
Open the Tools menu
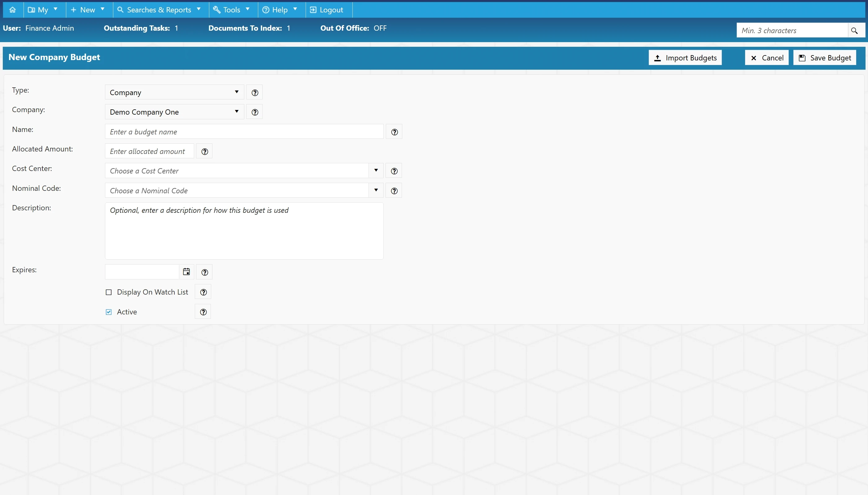pyautogui.click(x=232, y=10)
